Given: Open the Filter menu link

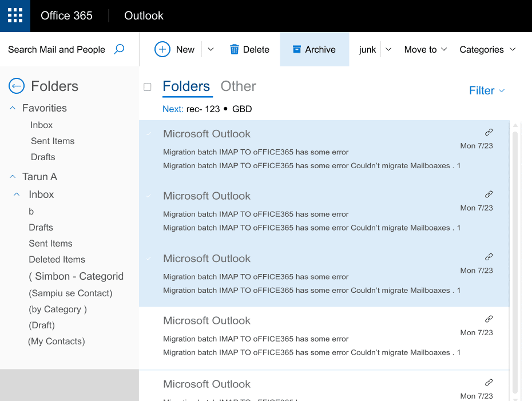Looking at the screenshot, I should click(x=487, y=90).
